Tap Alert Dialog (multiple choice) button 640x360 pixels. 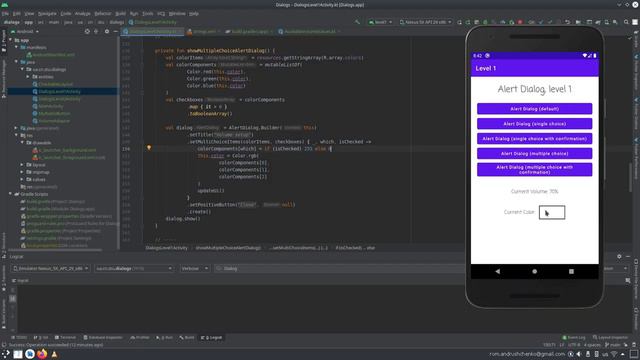coord(534,153)
